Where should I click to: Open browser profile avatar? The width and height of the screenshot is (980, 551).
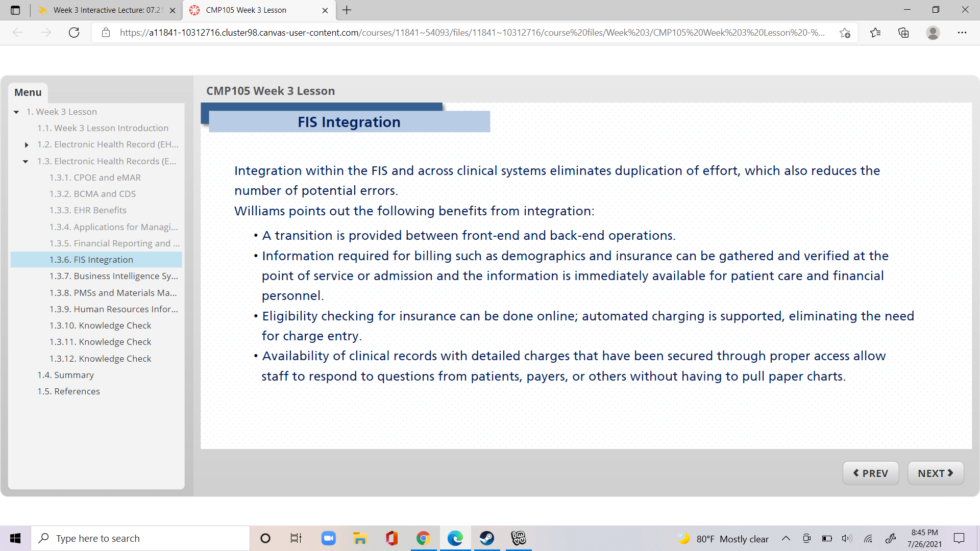coord(933,33)
